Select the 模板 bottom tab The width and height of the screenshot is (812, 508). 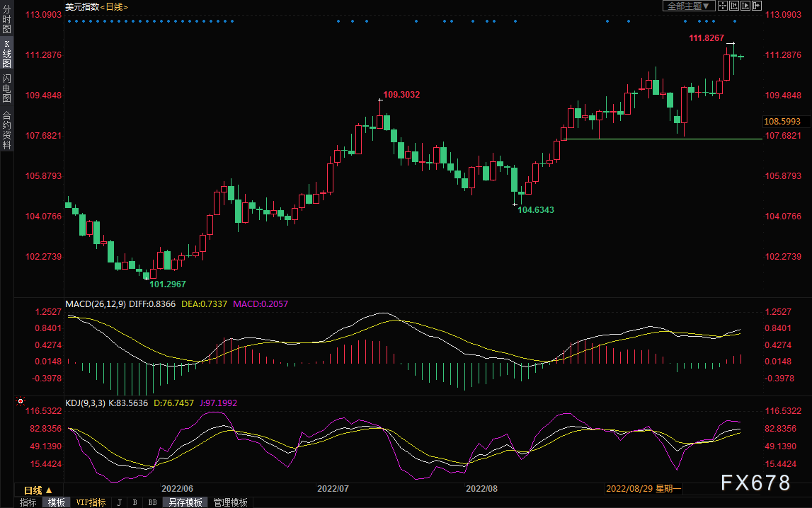pos(56,502)
